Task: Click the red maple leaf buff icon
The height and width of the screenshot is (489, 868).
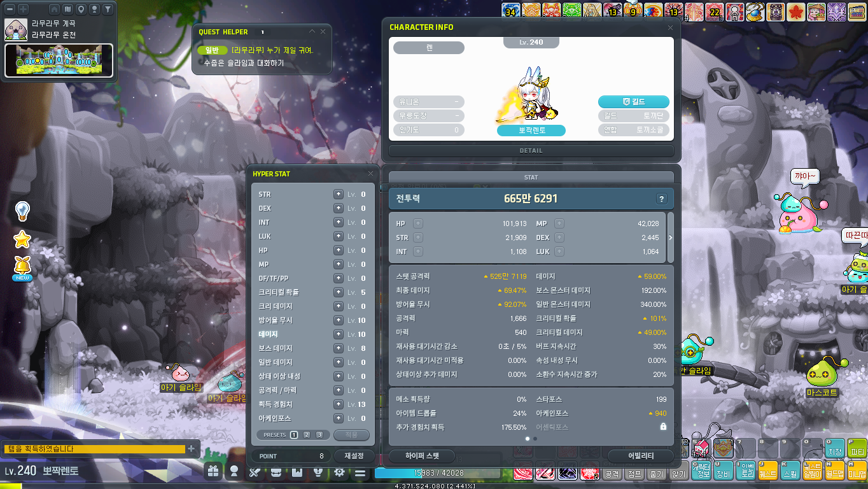Action: pos(795,11)
